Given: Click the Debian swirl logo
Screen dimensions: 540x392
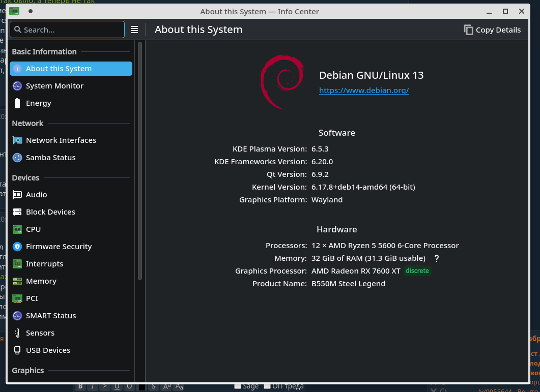Looking at the screenshot, I should point(282,82).
